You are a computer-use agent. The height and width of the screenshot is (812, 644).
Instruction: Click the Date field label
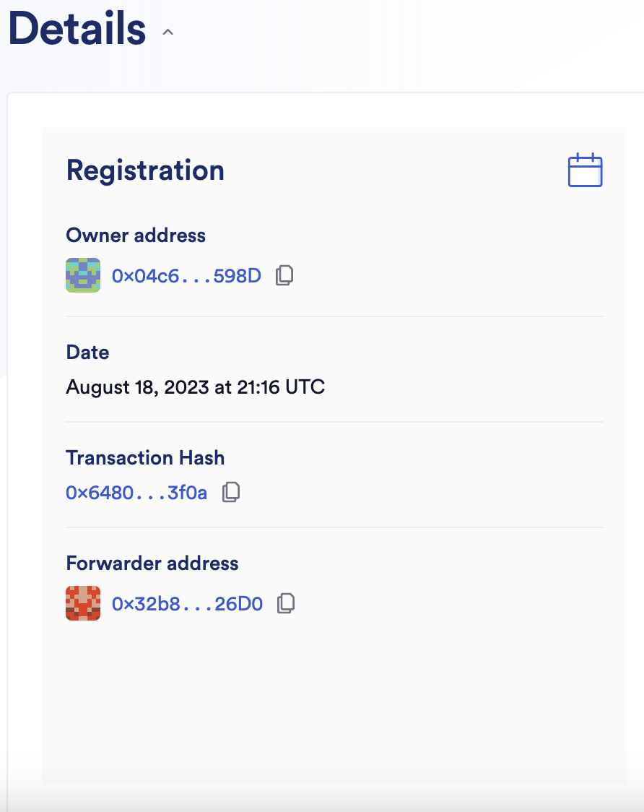(x=87, y=353)
